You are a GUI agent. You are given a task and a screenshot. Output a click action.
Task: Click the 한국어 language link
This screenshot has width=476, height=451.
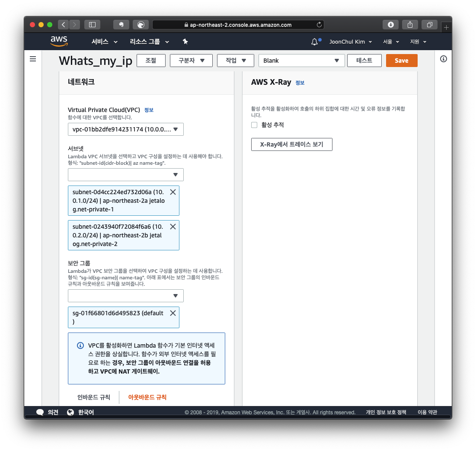coord(86,412)
